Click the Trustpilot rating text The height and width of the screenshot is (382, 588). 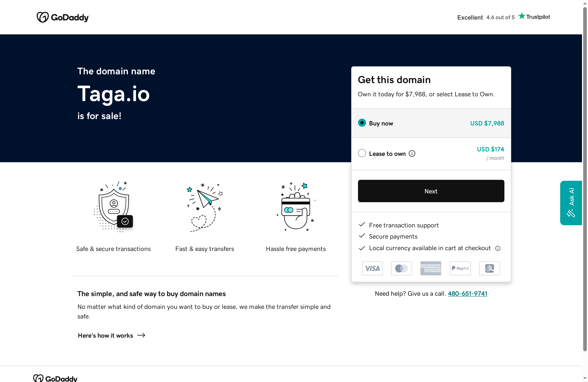click(x=500, y=17)
